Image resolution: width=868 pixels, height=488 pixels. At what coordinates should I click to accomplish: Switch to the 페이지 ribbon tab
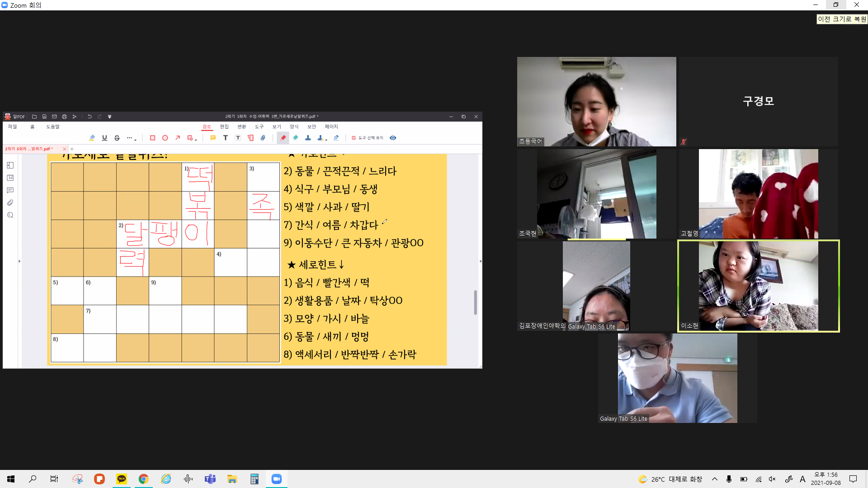coord(331,127)
